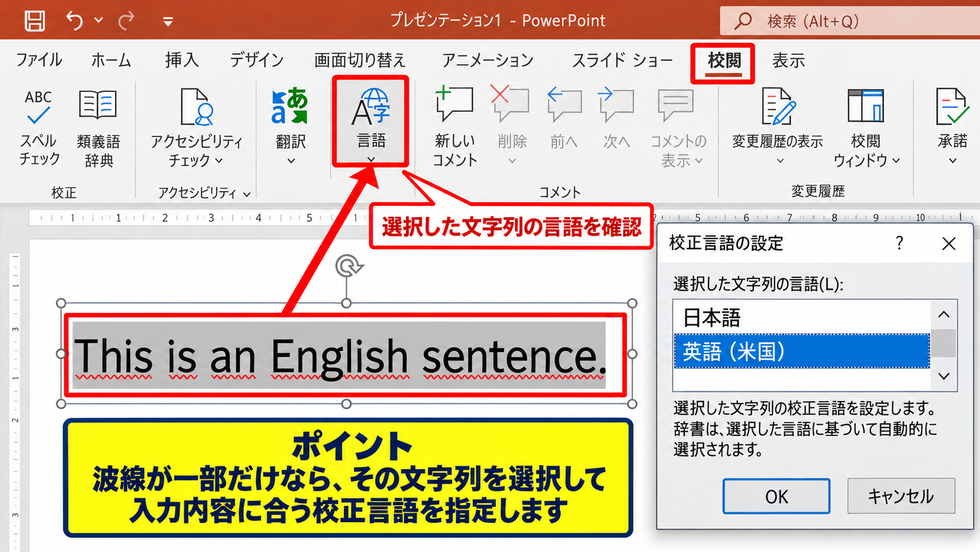
Task: Open Customize Quick Access Toolbar arrow
Action: pos(168,22)
